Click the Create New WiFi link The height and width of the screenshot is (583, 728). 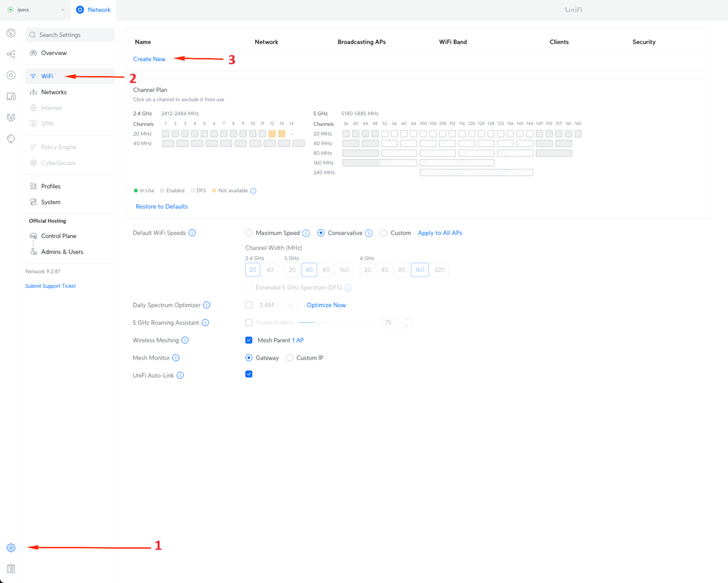(x=149, y=58)
